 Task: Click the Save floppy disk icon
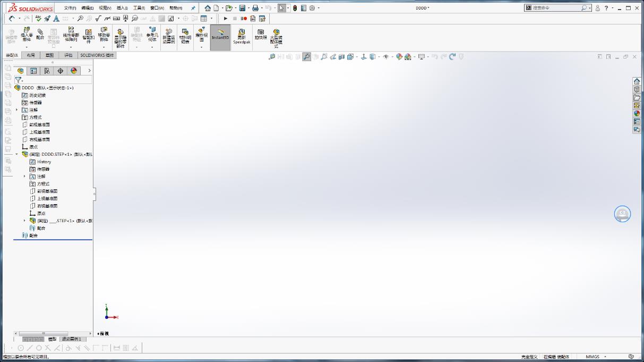[242, 8]
